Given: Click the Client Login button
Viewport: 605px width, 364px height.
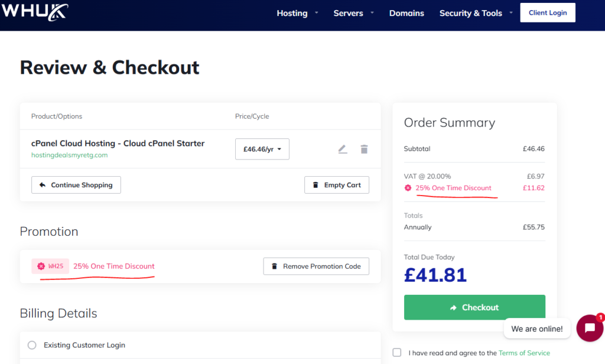Looking at the screenshot, I should 548,13.
